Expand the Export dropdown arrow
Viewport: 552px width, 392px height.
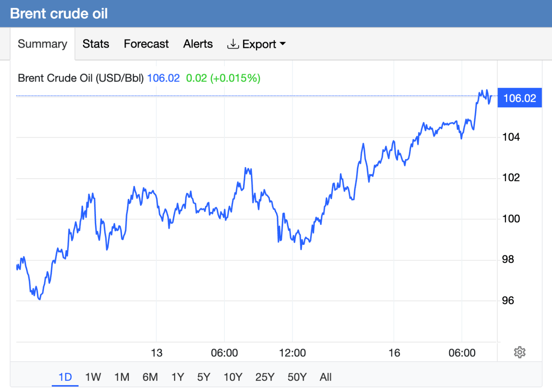[283, 44]
